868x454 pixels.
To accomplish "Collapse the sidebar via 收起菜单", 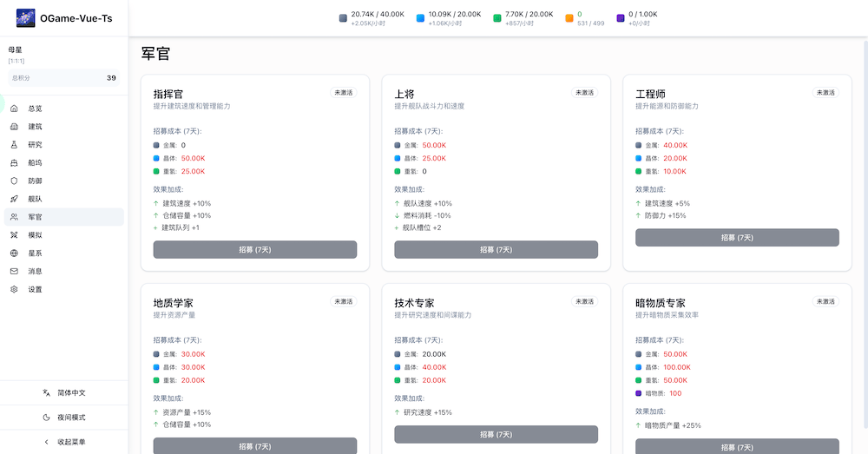I will 64,442.
